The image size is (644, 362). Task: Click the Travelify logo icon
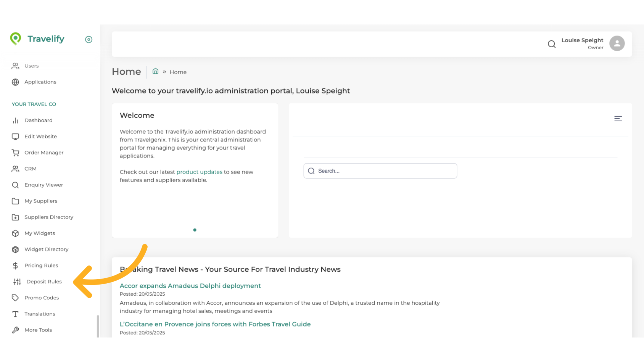pyautogui.click(x=15, y=39)
